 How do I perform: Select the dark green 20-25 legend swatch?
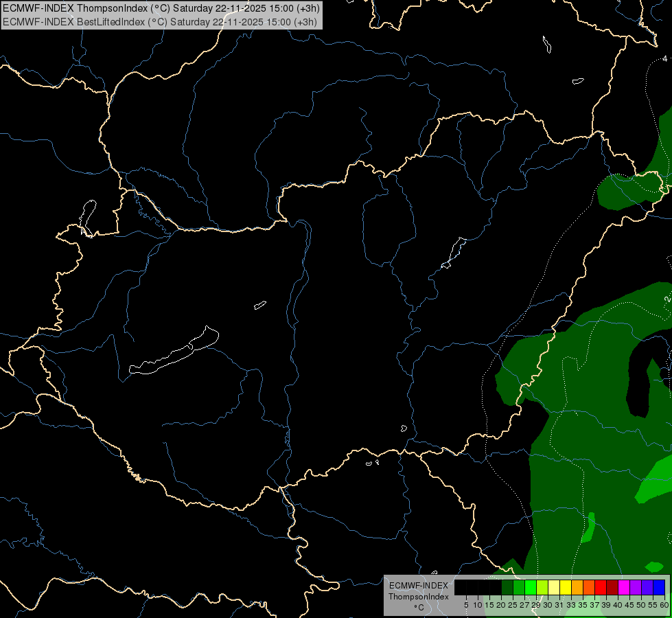[x=507, y=587]
